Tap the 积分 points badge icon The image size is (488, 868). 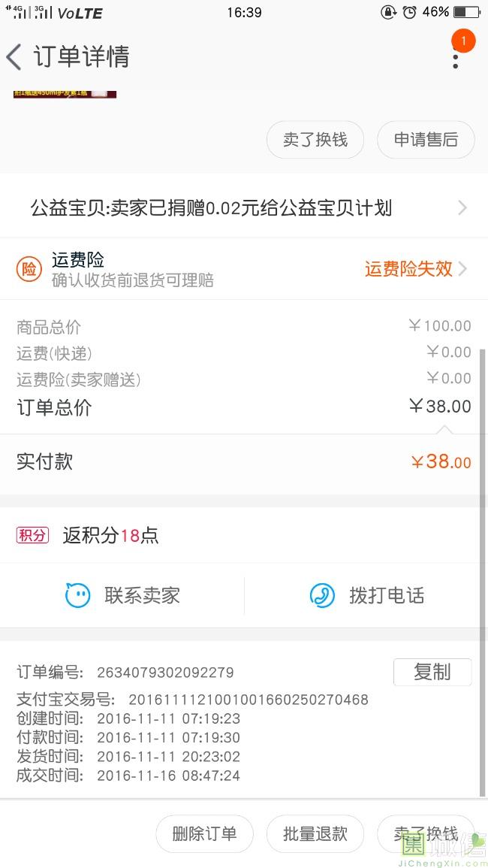click(x=32, y=535)
